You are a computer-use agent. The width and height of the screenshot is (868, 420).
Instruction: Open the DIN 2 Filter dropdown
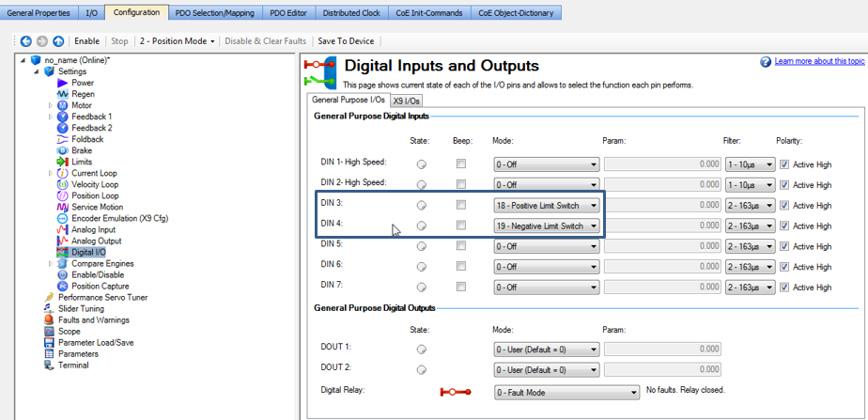coord(750,185)
